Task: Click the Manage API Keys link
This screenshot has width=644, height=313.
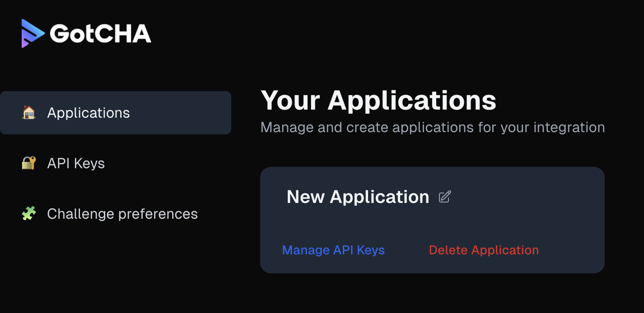Action: [333, 250]
